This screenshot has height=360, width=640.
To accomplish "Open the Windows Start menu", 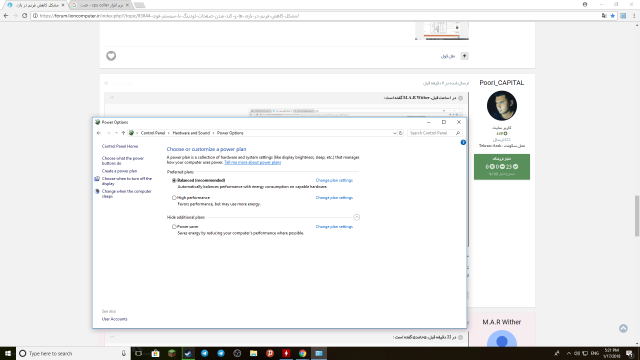I will click(8, 353).
